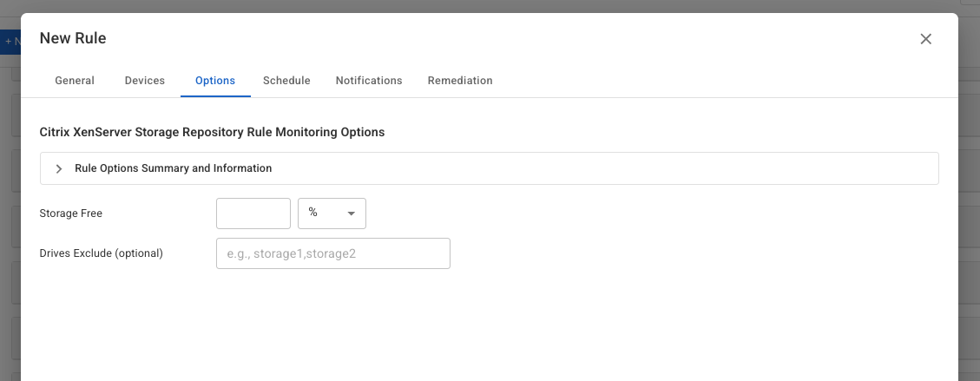This screenshot has height=381, width=980.
Task: Open the Notifications tab
Action: [369, 81]
